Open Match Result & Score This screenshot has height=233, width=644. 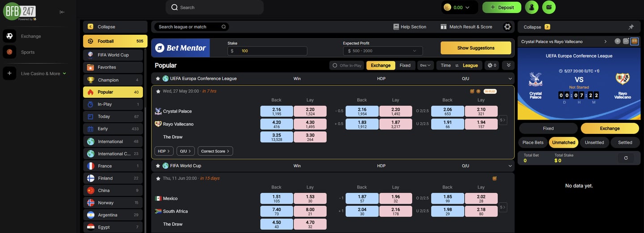coord(466,27)
